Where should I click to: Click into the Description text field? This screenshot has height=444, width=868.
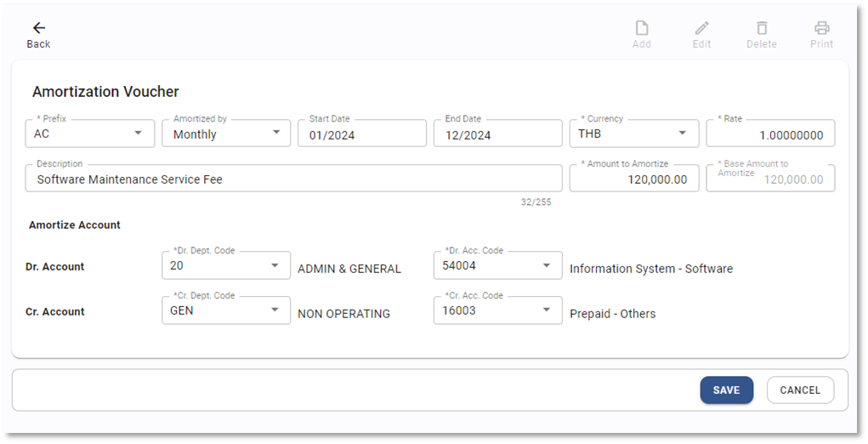tap(293, 179)
